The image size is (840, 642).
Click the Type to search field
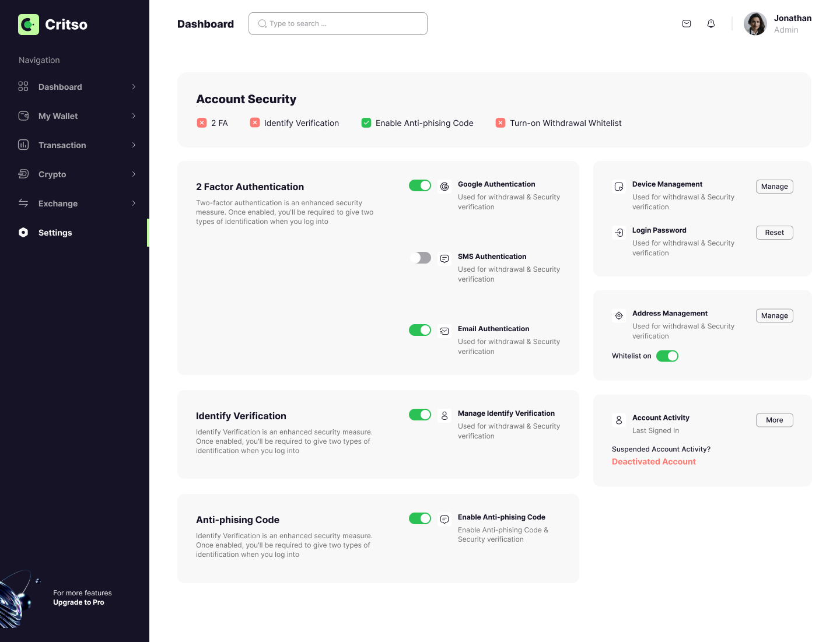[338, 23]
